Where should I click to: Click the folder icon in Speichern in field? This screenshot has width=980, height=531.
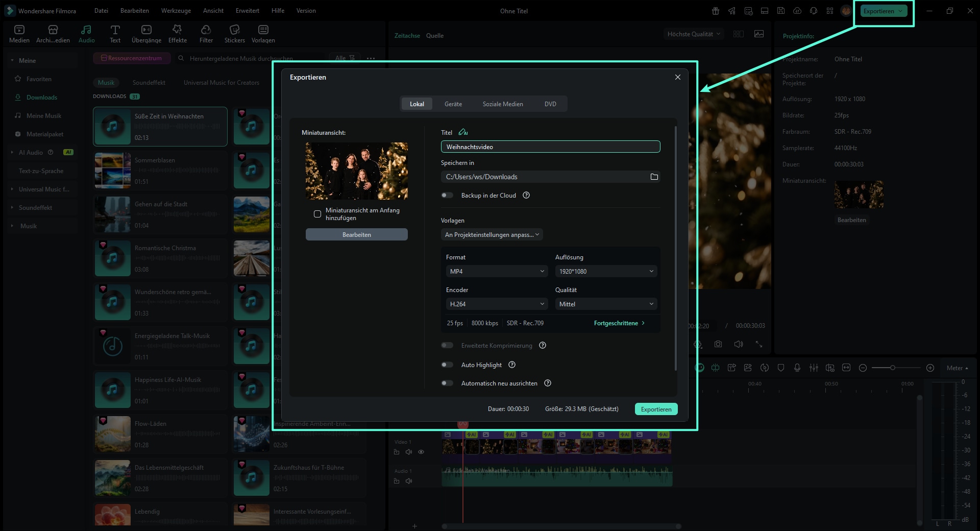(654, 177)
